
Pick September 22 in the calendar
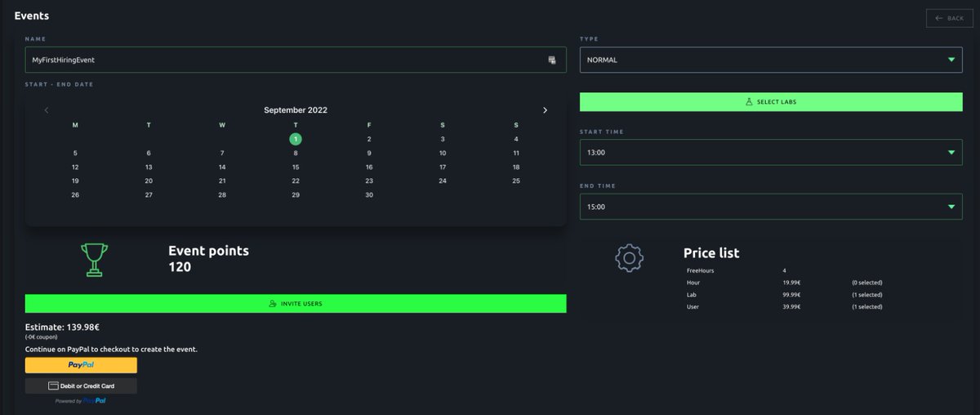296,181
